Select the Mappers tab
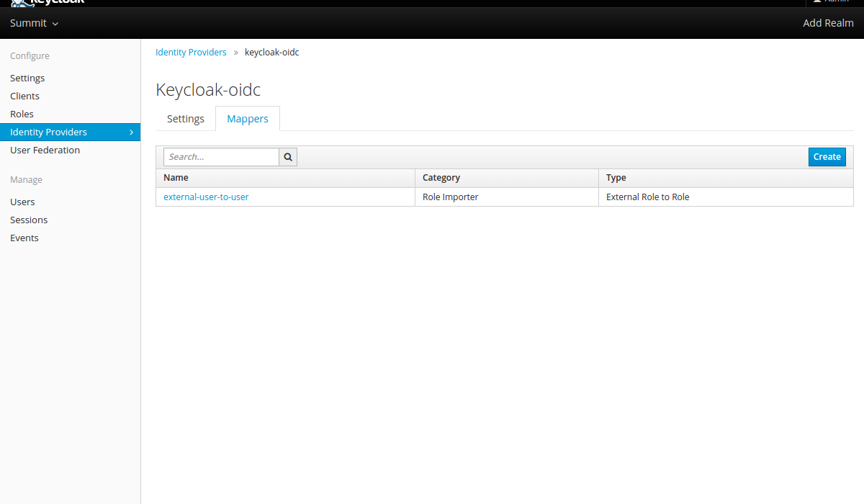Screen dimensions: 864x504 pyautogui.click(x=248, y=119)
